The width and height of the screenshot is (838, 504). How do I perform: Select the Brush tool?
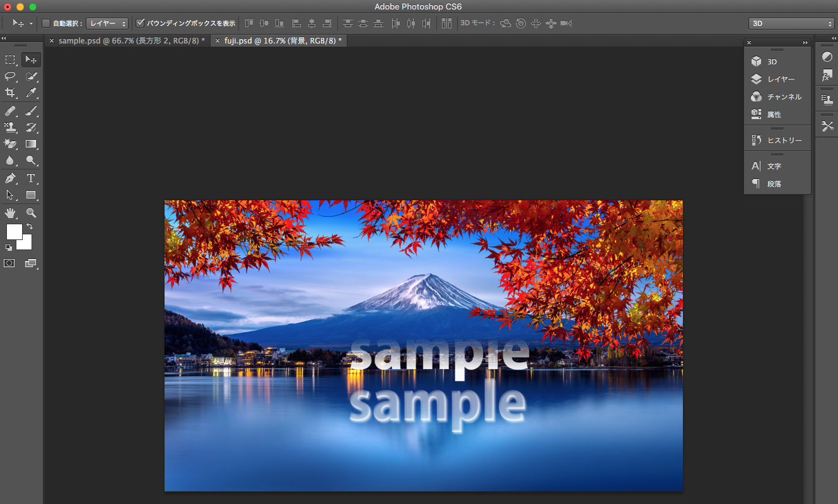click(x=31, y=112)
